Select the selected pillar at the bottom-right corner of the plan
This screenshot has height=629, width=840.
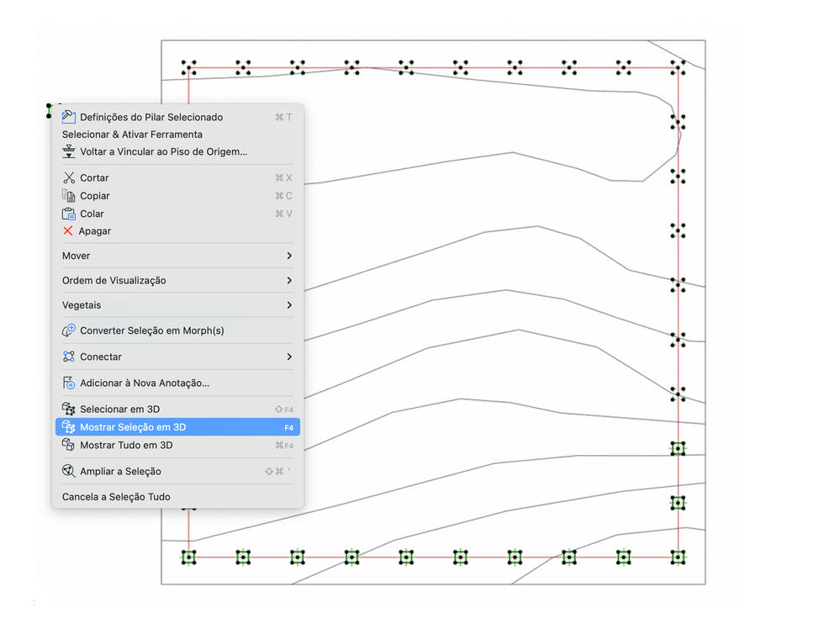[x=678, y=558]
